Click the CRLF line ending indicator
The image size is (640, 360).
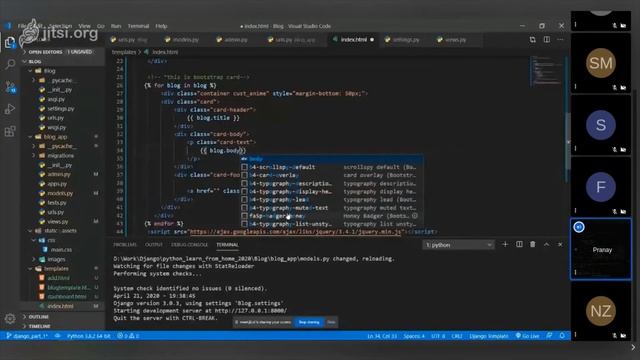[x=457, y=336]
